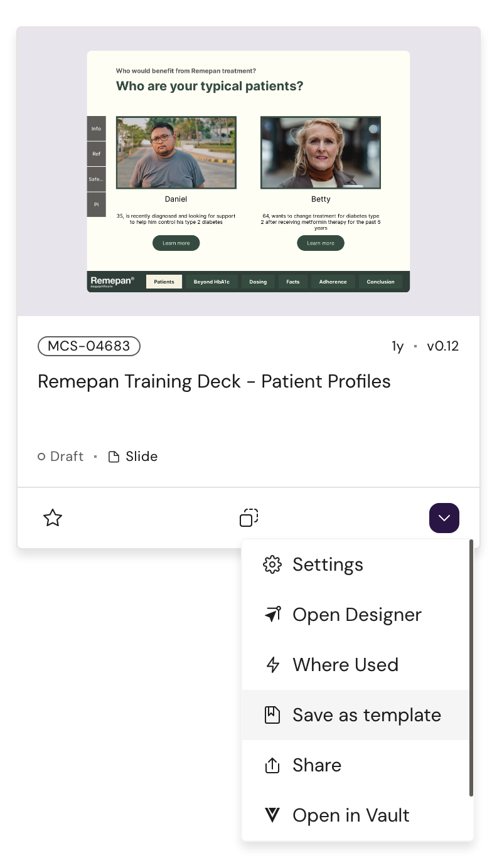Click the duplicate slide icon

click(x=249, y=518)
